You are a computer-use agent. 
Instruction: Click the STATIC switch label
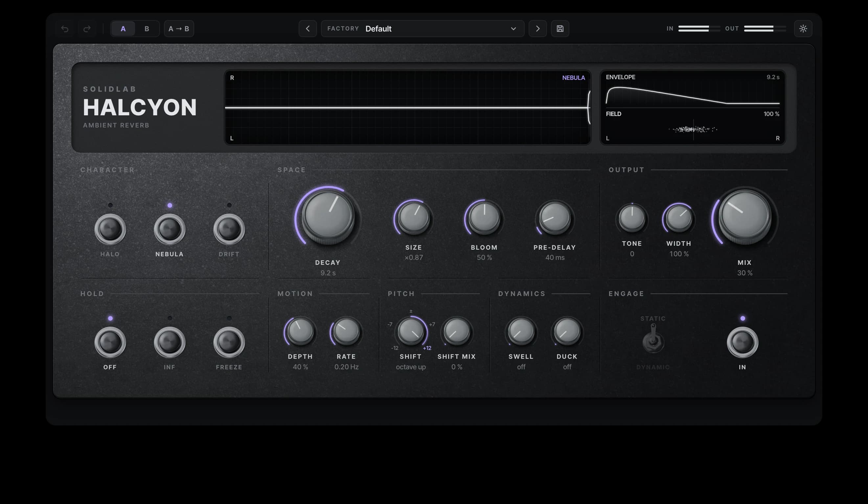point(653,319)
